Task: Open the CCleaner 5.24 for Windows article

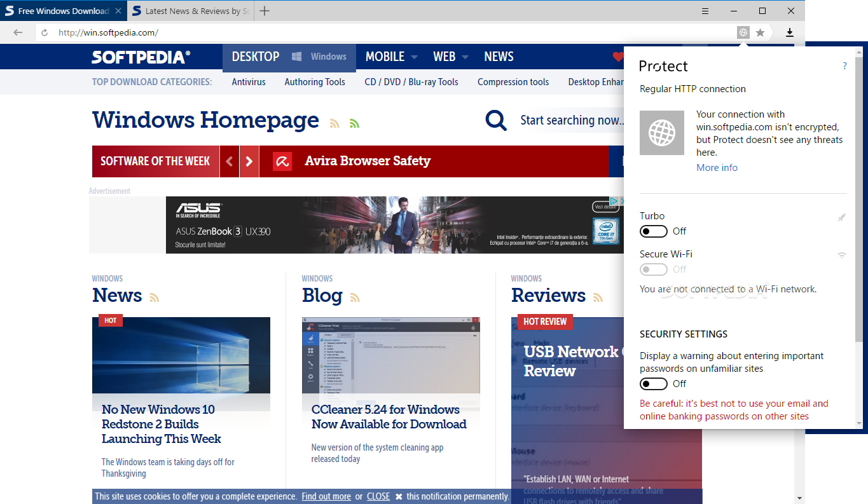Action: [389, 417]
